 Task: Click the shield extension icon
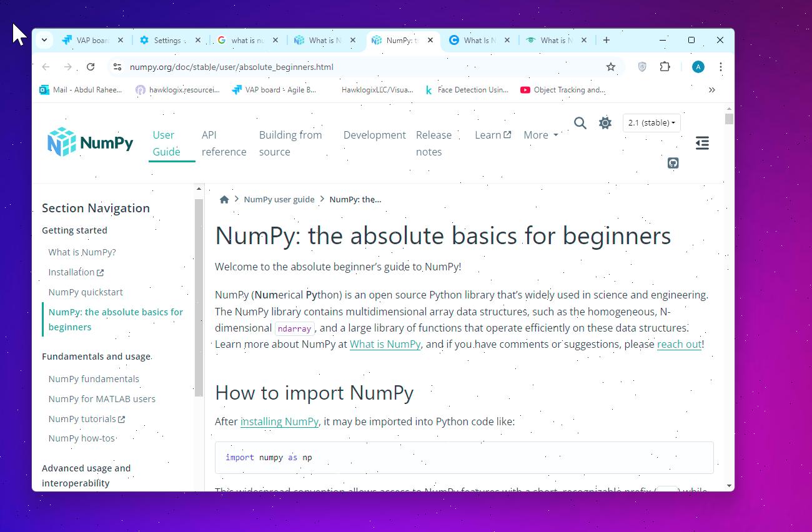642,67
